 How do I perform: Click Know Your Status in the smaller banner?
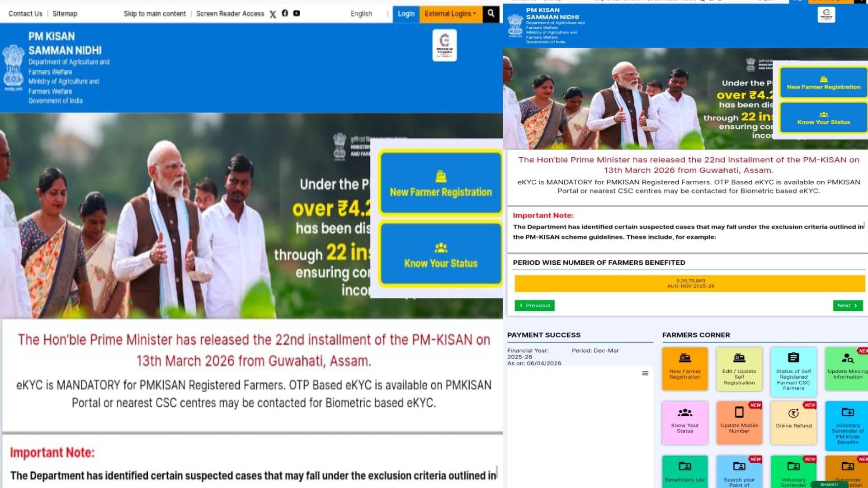pos(823,117)
